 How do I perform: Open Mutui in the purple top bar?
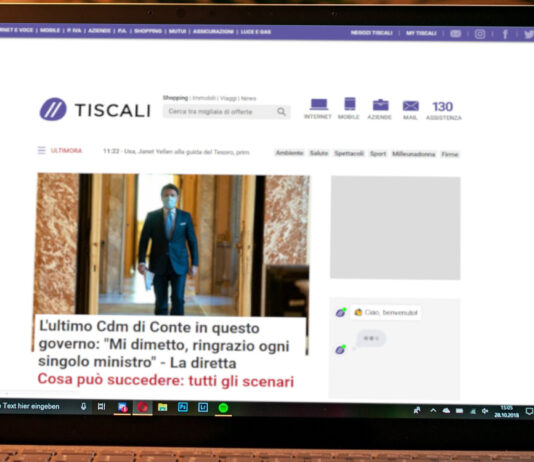click(x=177, y=31)
